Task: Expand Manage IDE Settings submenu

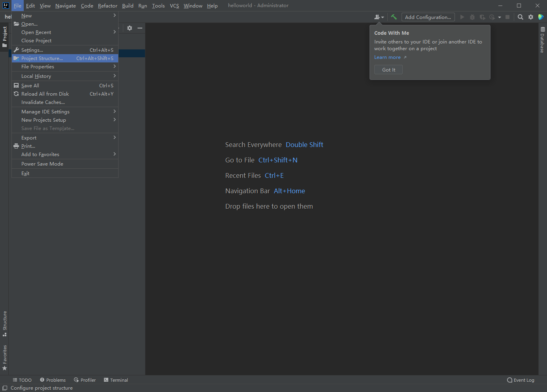Action: (x=65, y=112)
